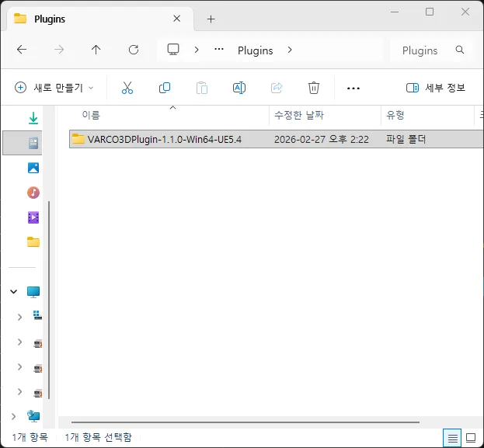Open the yellow folder in the sidebar

[x=33, y=242]
